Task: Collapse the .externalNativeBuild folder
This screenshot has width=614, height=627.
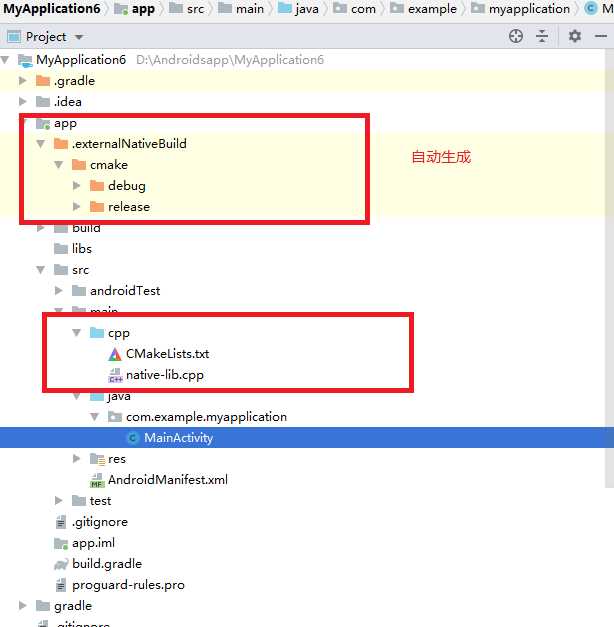Action: click(41, 144)
